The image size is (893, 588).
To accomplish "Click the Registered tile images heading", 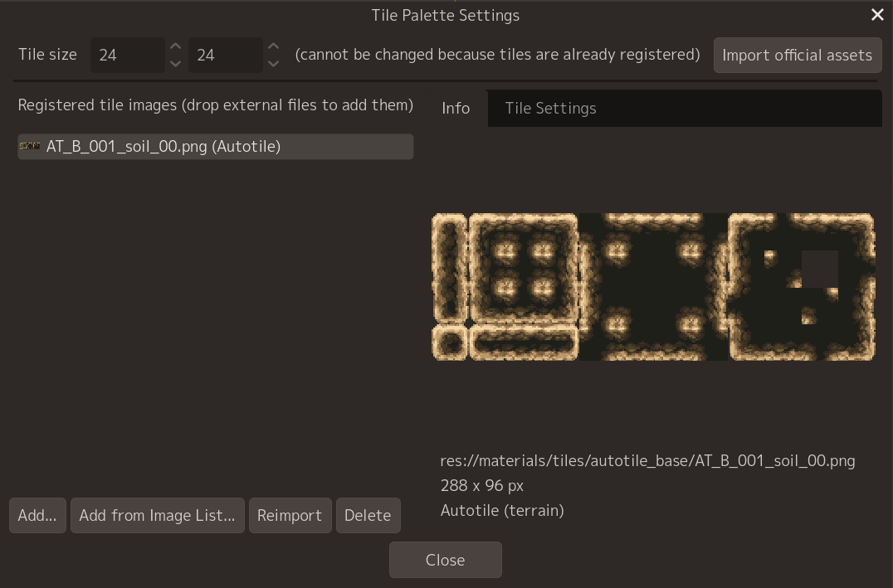I will pos(215,105).
